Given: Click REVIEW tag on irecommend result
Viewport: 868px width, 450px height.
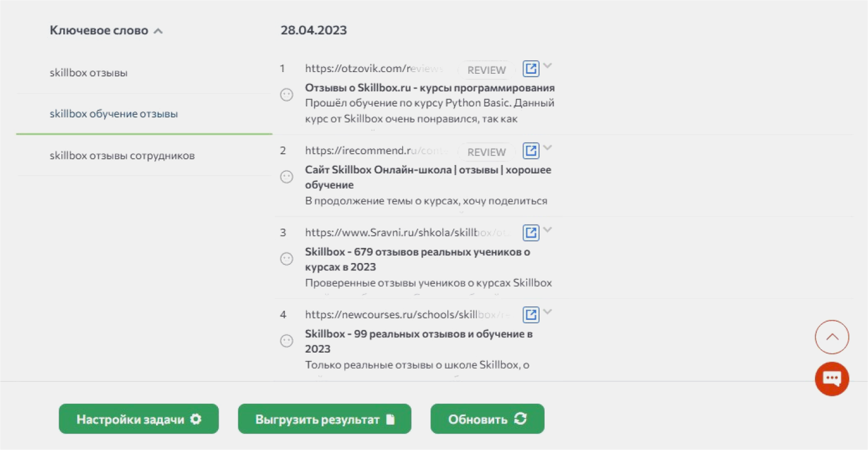Looking at the screenshot, I should coord(487,152).
